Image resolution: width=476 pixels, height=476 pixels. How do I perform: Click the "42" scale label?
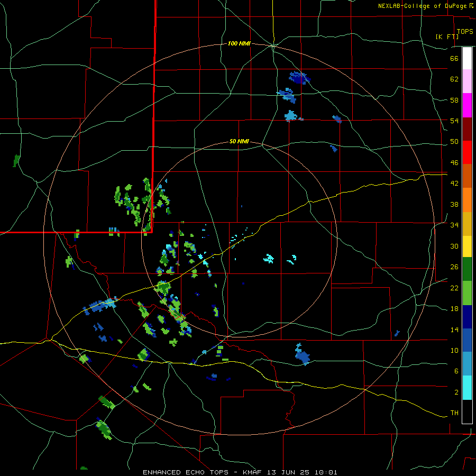[x=454, y=184]
